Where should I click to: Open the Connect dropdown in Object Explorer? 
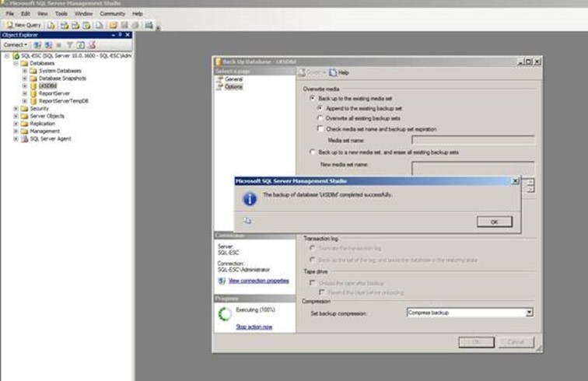click(15, 44)
